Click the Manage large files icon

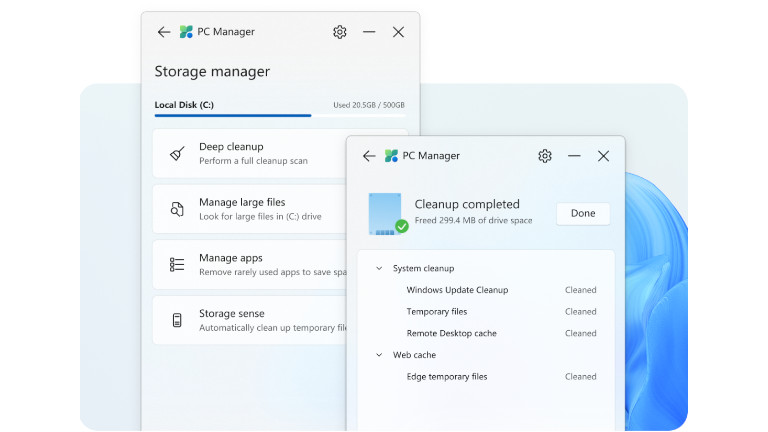(x=177, y=209)
